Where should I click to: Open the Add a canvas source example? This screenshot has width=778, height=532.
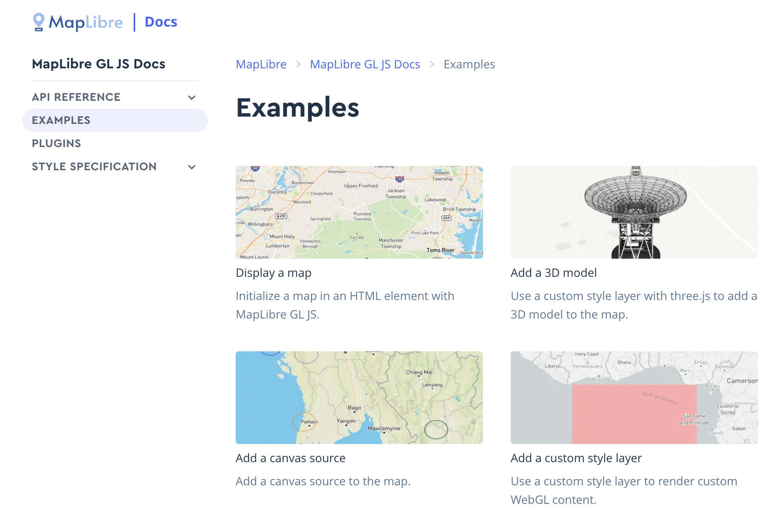(x=290, y=458)
